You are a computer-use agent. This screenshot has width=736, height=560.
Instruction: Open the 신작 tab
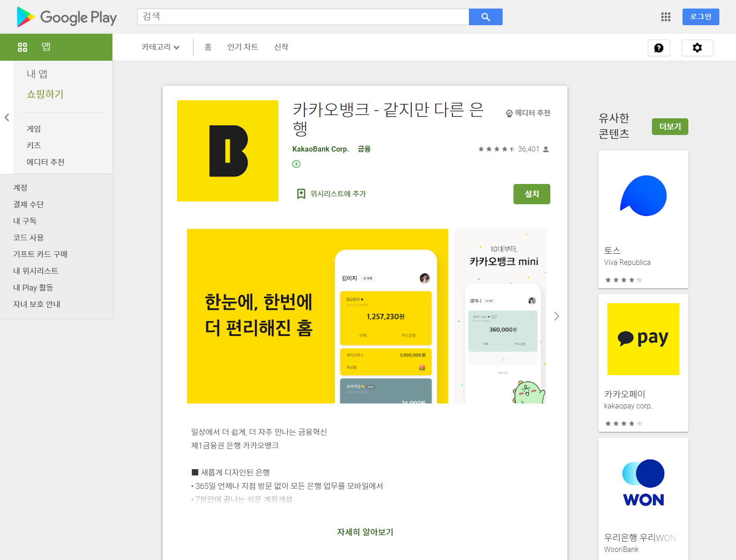281,47
